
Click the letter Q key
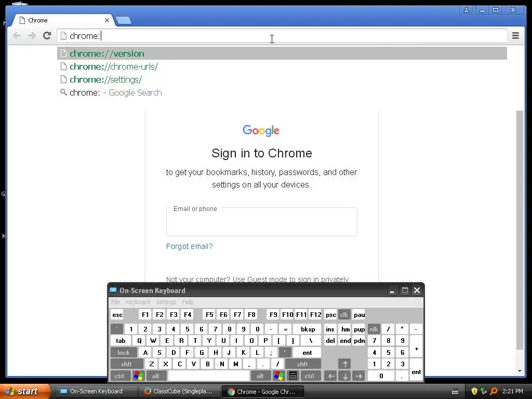[139, 341]
